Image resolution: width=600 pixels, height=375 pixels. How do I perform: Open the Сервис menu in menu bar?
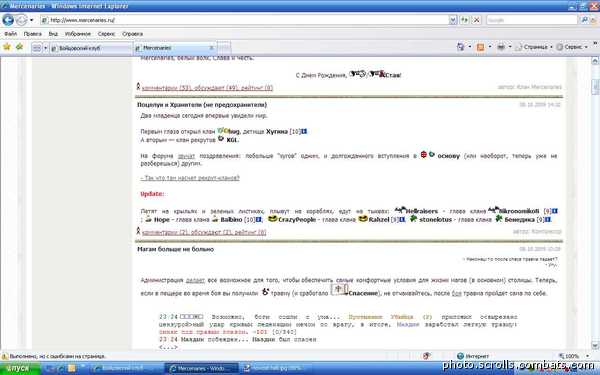106,34
